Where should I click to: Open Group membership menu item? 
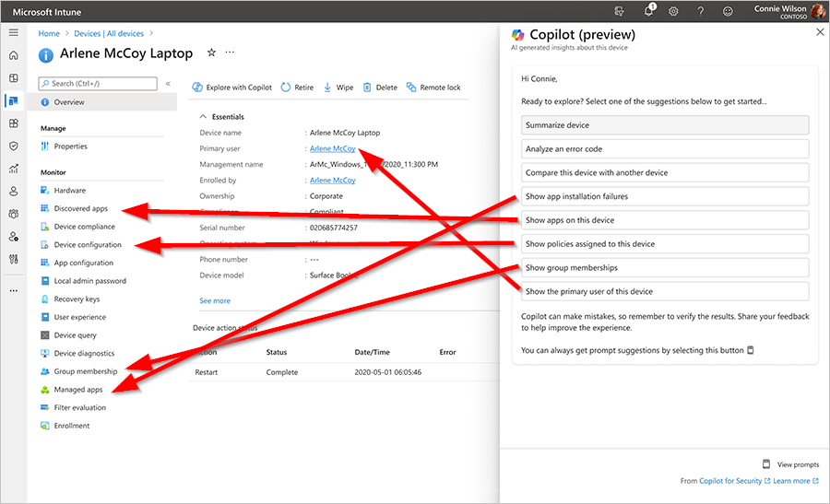coord(79,371)
